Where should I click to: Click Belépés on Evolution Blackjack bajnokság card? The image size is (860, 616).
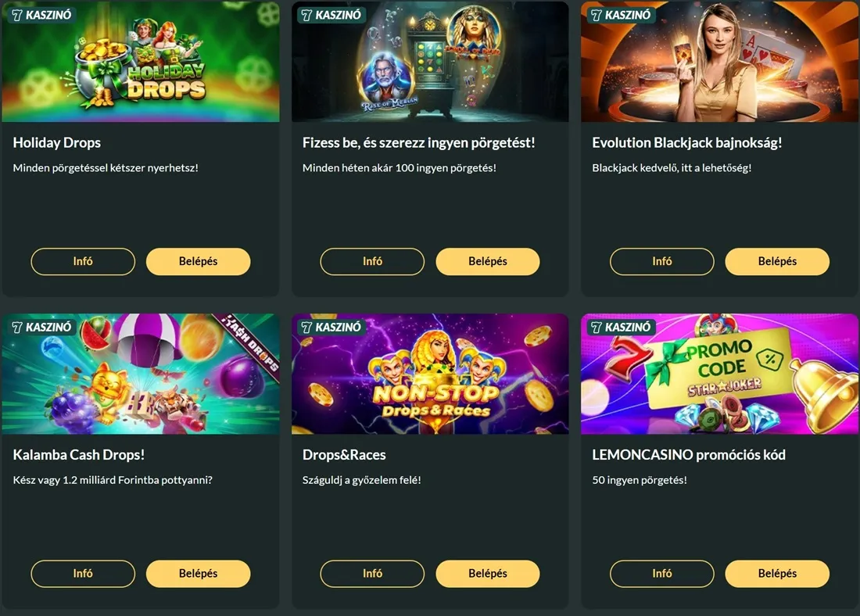point(777,261)
